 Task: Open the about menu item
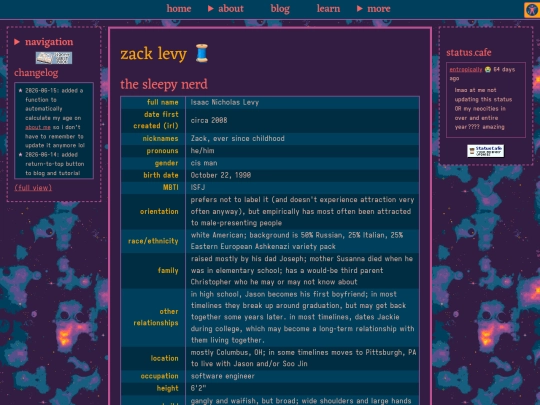[231, 9]
